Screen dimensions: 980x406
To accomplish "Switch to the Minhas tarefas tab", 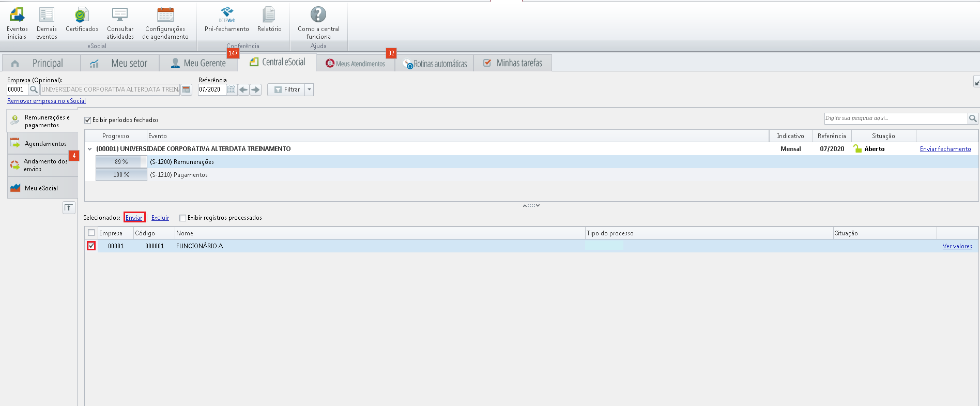I will 513,63.
